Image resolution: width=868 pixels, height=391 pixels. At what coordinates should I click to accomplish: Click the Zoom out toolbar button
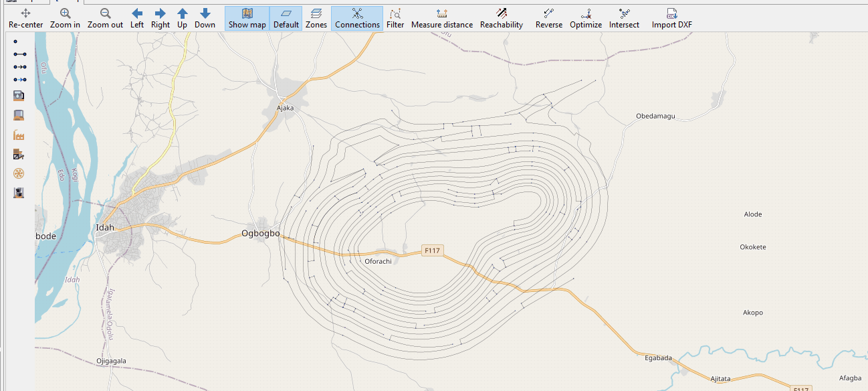[x=105, y=19]
